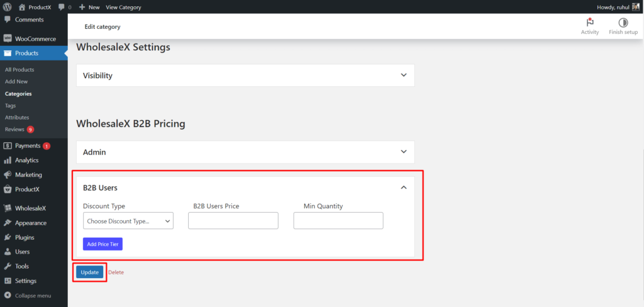The height and width of the screenshot is (307, 644).
Task: Click the WooCommerce logo icon
Action: [x=8, y=38]
